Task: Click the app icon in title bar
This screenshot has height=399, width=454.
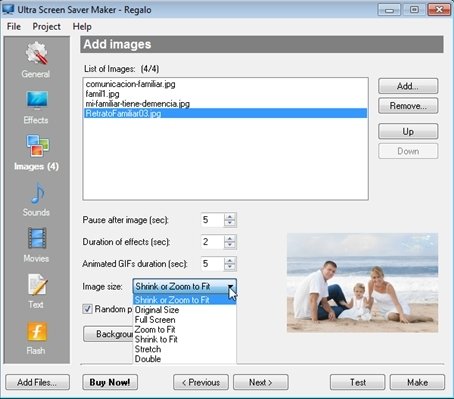Action: (x=8, y=9)
